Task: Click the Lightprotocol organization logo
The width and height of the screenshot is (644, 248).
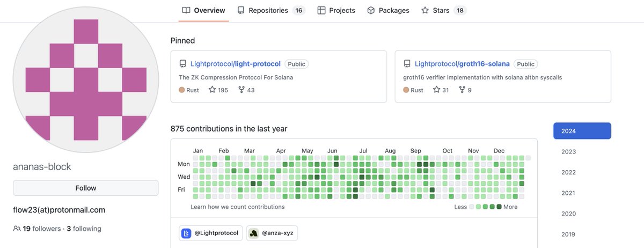Action: [x=186, y=233]
